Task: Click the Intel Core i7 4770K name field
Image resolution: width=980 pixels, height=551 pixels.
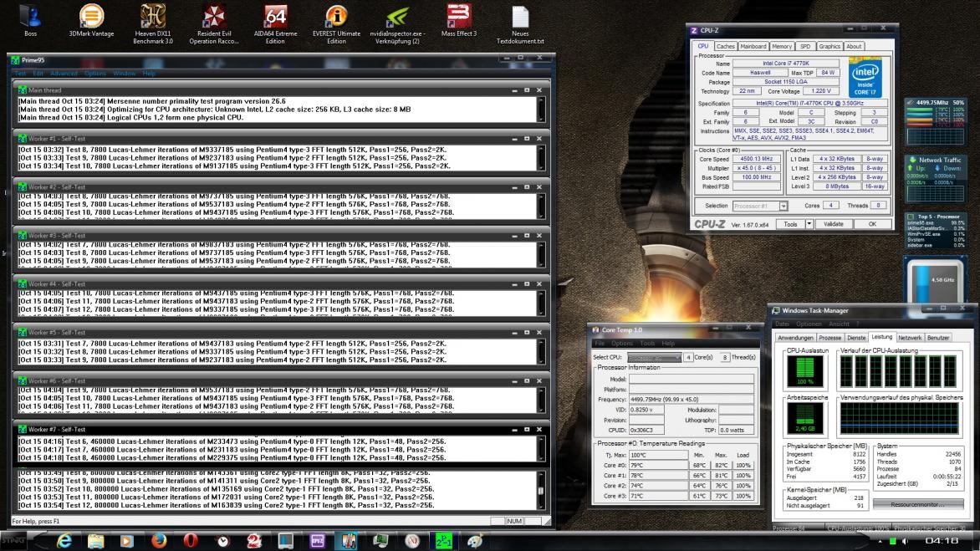Action: coord(786,64)
